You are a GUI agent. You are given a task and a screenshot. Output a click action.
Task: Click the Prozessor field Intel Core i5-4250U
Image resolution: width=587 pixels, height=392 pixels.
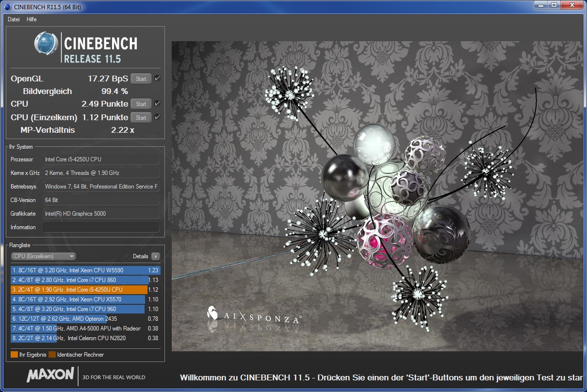(101, 159)
